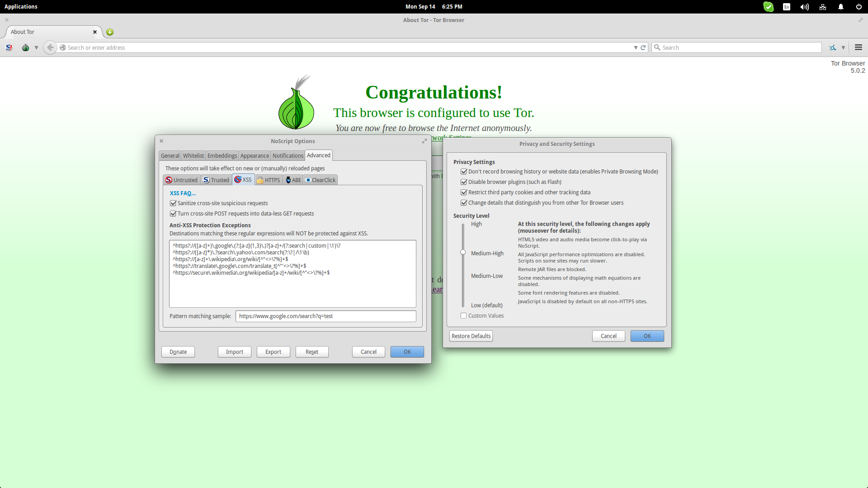This screenshot has height=488, width=868.
Task: Open the XSS FAQ link
Action: click(183, 193)
